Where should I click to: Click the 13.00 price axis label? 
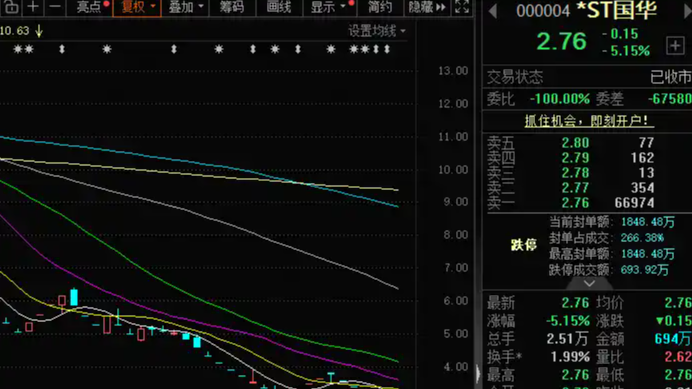tap(453, 71)
